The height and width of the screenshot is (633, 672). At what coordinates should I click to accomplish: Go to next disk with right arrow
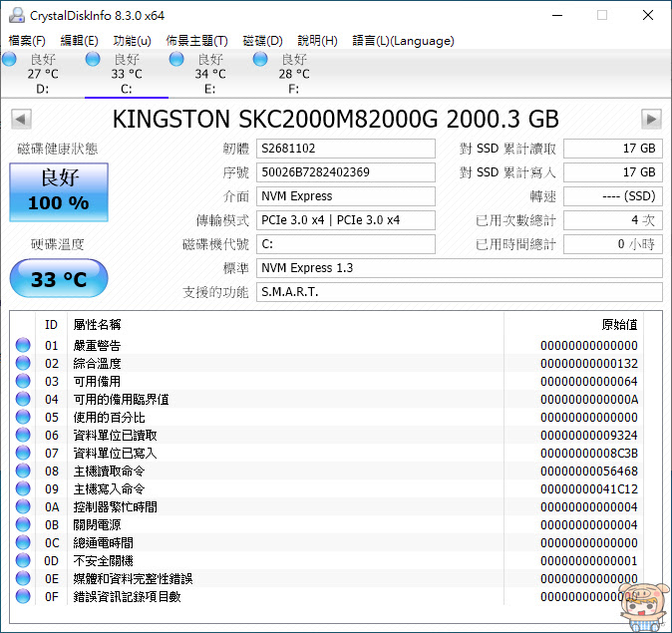[x=651, y=119]
